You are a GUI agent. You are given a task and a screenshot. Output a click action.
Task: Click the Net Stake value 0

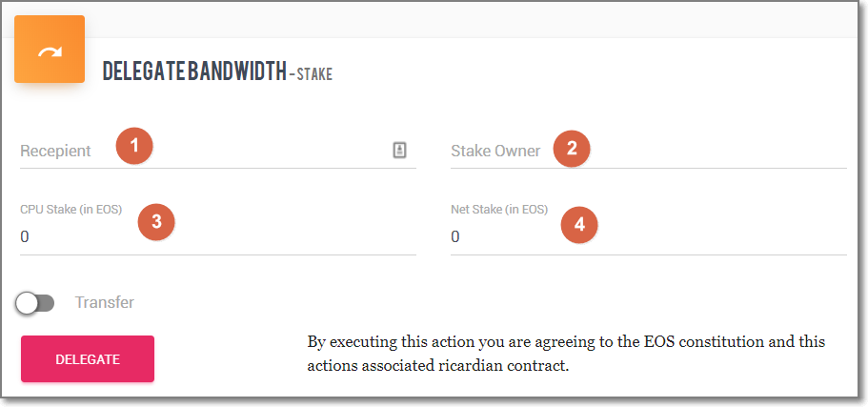(455, 236)
